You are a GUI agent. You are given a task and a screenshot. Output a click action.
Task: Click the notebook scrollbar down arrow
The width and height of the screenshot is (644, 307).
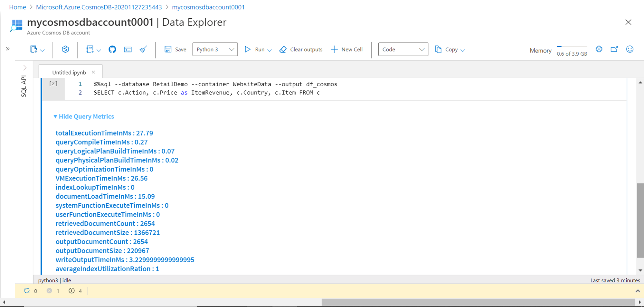point(640,270)
